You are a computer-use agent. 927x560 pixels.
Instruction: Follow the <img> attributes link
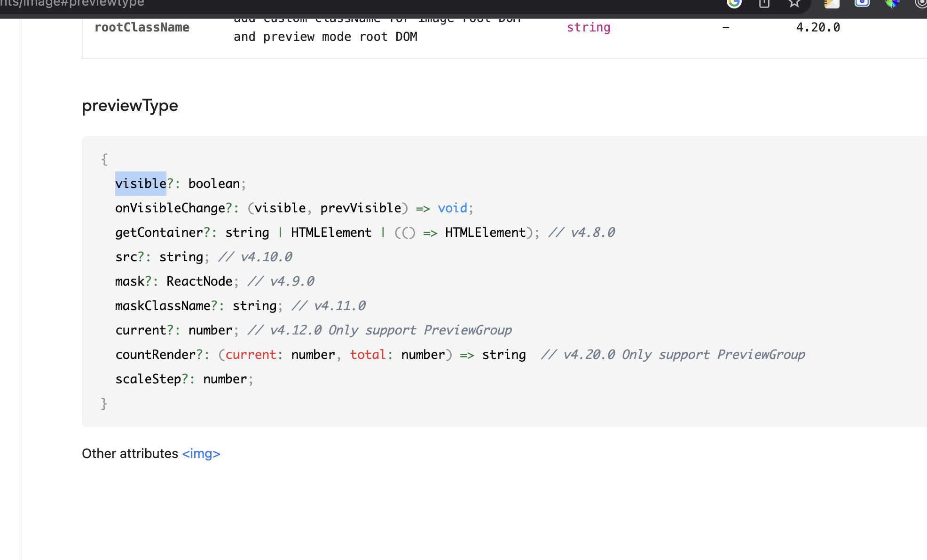click(x=201, y=453)
